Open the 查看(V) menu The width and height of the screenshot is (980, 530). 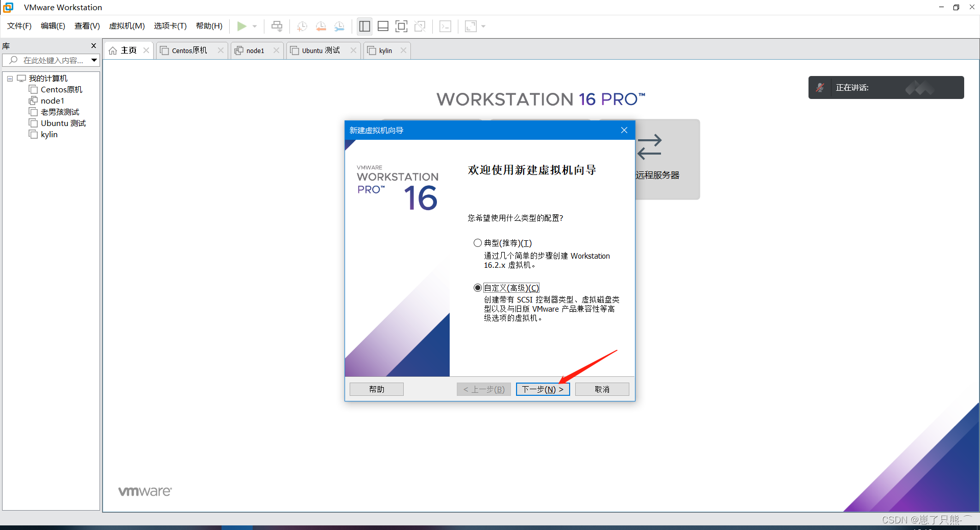point(87,26)
